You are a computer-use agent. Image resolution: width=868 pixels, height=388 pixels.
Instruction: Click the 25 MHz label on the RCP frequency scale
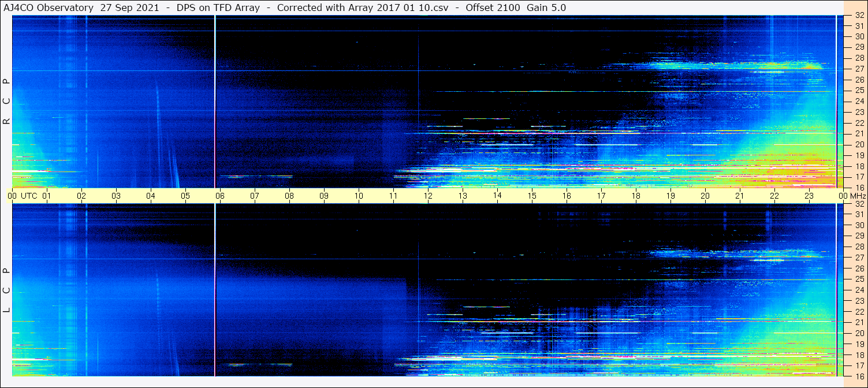pyautogui.click(x=859, y=90)
